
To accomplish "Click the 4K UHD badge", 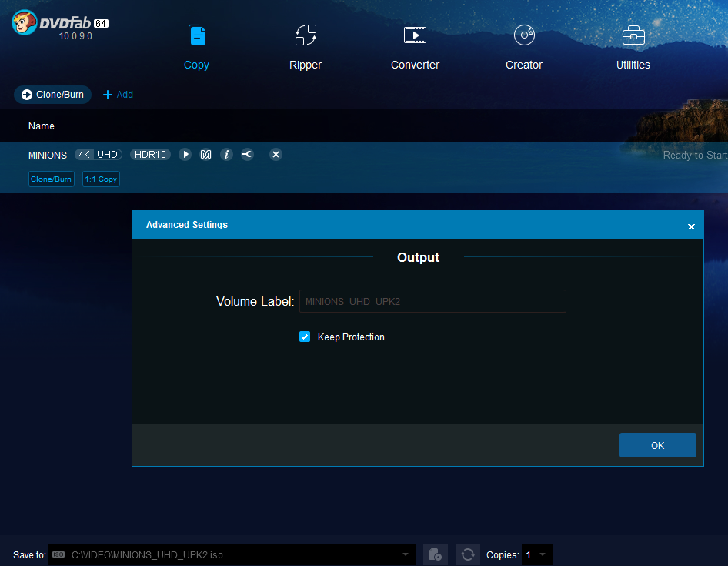I will pyautogui.click(x=99, y=155).
